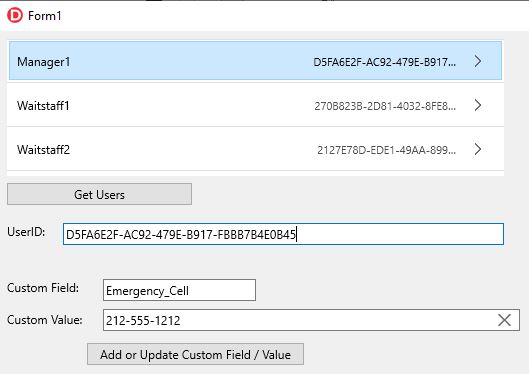Focus the Custom Field input box
This screenshot has width=529, height=374.
(x=179, y=290)
